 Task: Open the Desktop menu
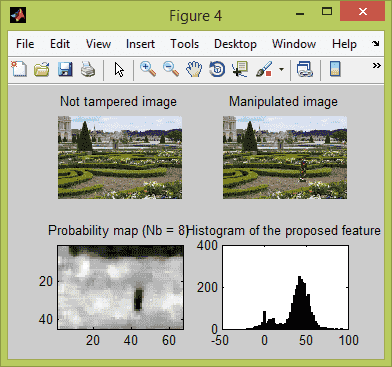235,44
